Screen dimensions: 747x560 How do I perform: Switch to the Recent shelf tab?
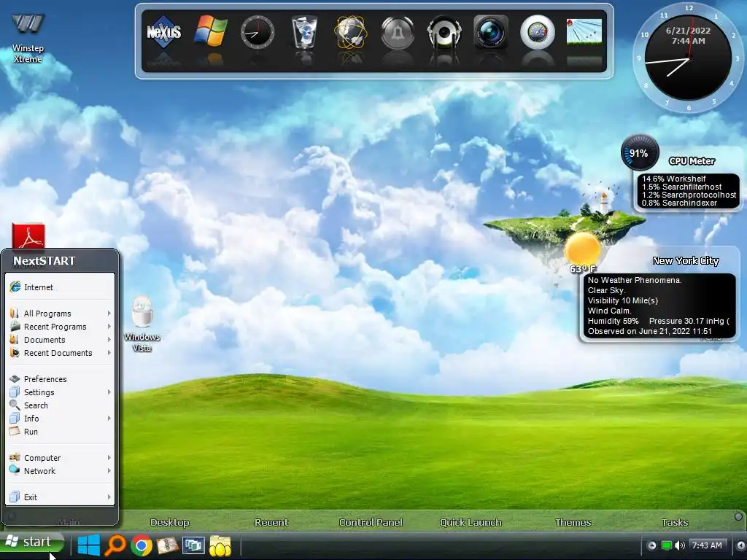tap(271, 522)
